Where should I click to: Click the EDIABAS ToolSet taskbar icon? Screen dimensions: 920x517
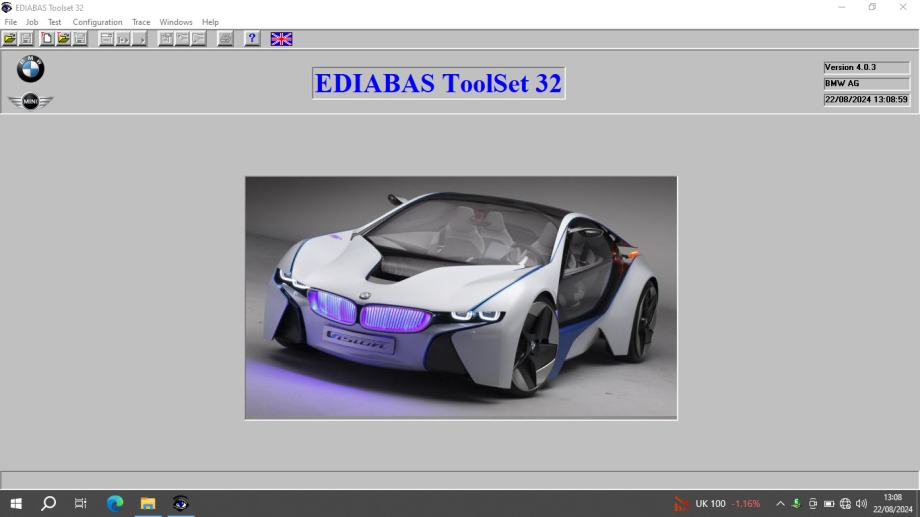181,504
